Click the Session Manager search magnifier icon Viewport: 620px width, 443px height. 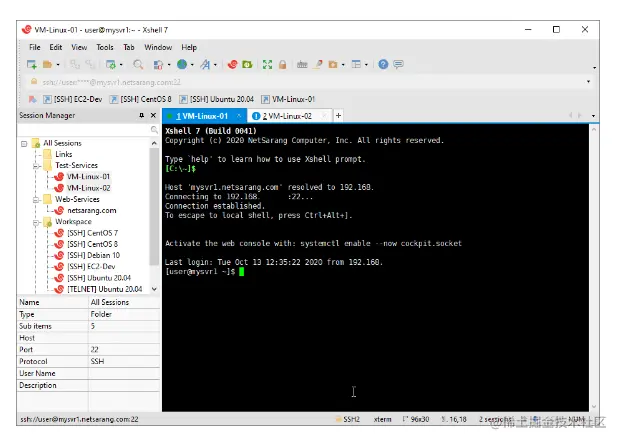coord(154,129)
